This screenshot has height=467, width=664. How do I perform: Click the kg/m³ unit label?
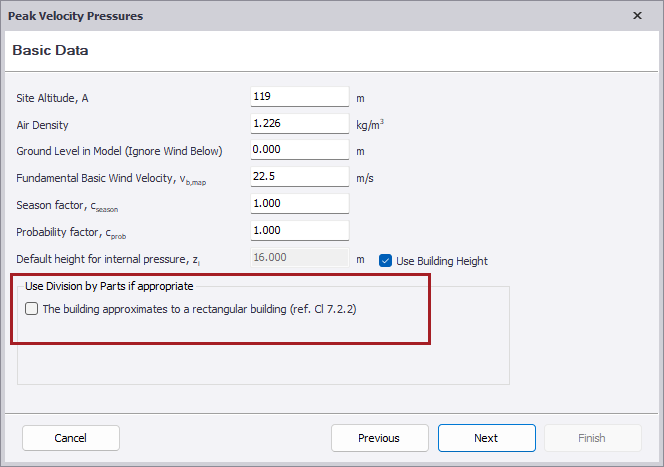[x=370, y=125]
